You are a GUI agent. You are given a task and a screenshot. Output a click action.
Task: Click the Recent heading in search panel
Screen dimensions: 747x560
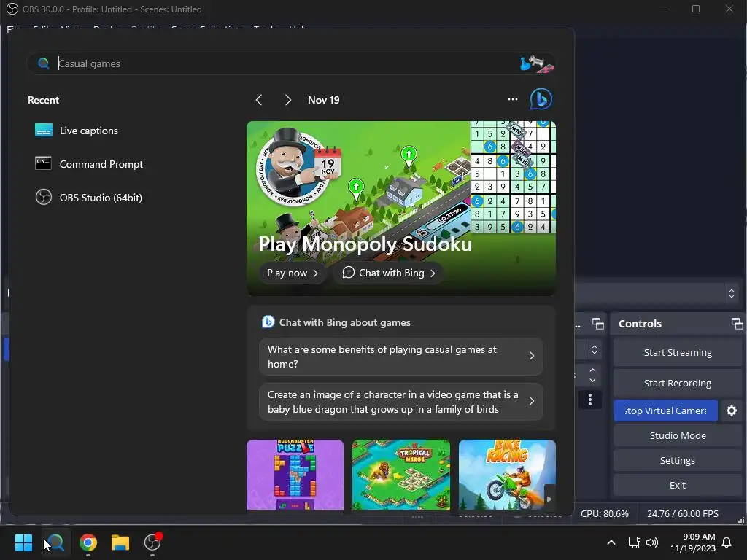click(43, 100)
